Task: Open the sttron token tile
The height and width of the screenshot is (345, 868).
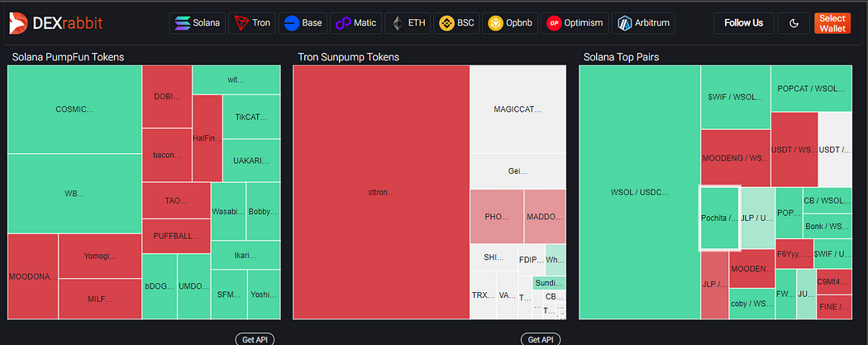Action: tap(381, 193)
